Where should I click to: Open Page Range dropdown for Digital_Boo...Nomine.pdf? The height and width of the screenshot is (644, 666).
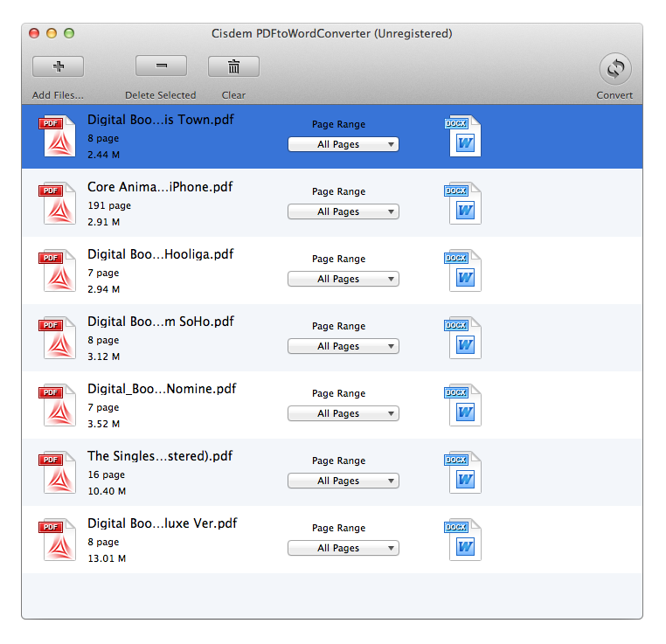[343, 413]
